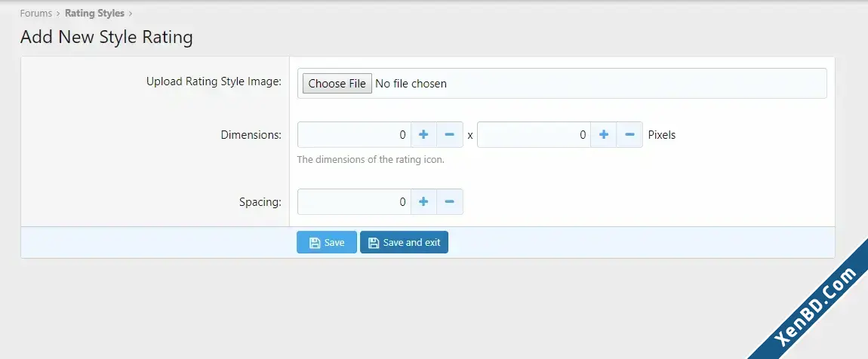Click the light blue Save button
This screenshot has height=359, width=868.
pyautogui.click(x=327, y=242)
